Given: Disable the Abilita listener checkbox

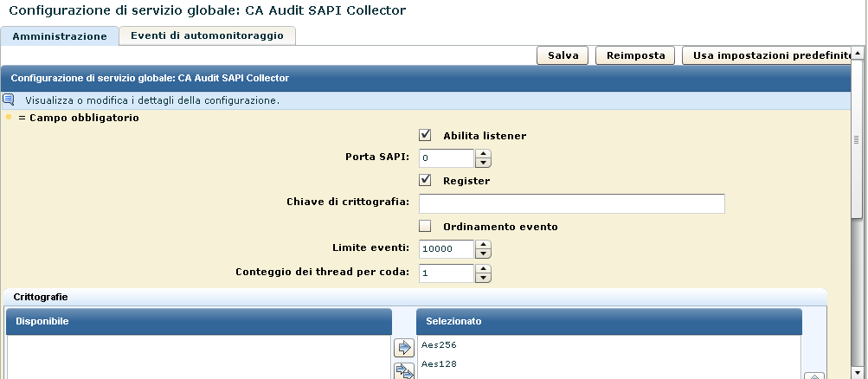Looking at the screenshot, I should (425, 136).
